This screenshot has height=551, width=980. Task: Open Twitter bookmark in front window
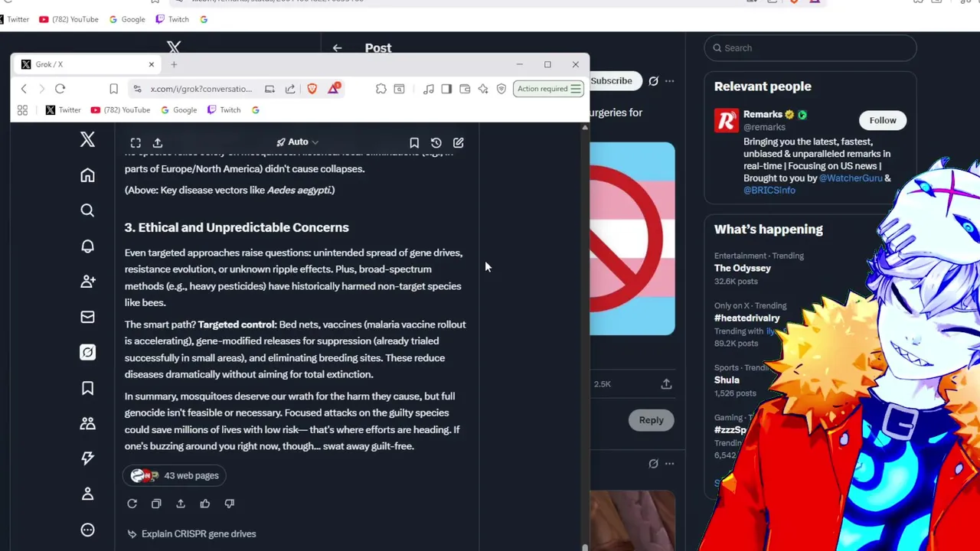(63, 110)
